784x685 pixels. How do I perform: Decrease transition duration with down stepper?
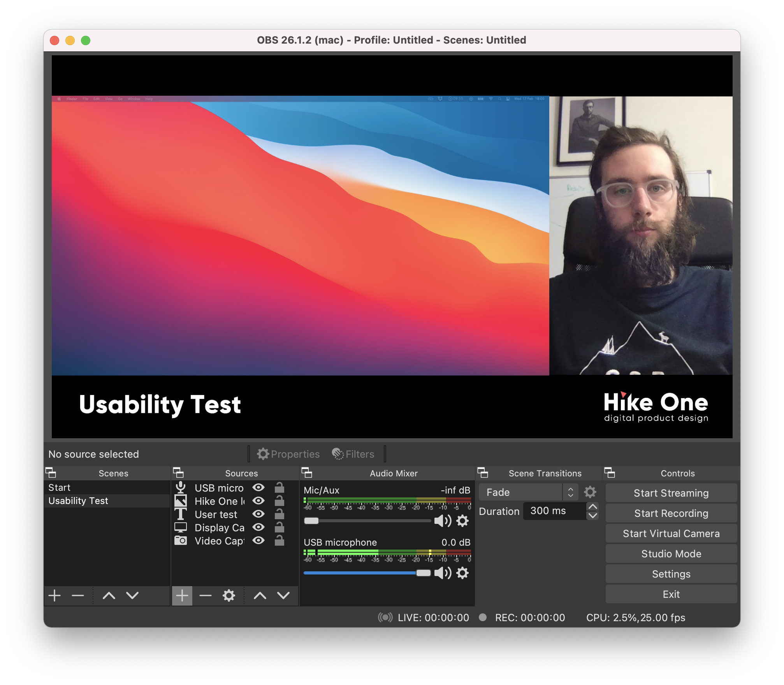point(592,516)
